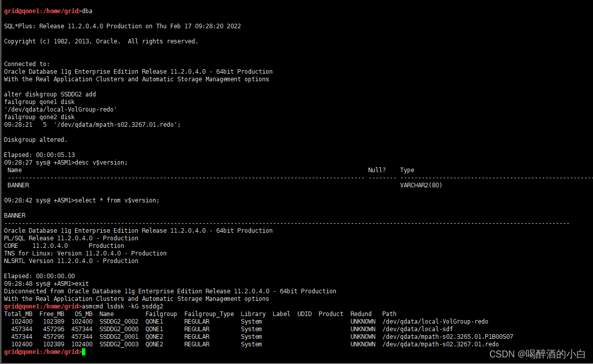Click the 'VARCHAR2(80)' type value
The width and height of the screenshot is (593, 364).
pos(421,185)
